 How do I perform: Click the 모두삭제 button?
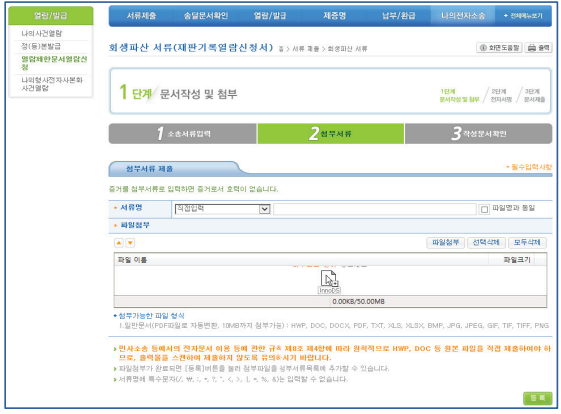[527, 243]
